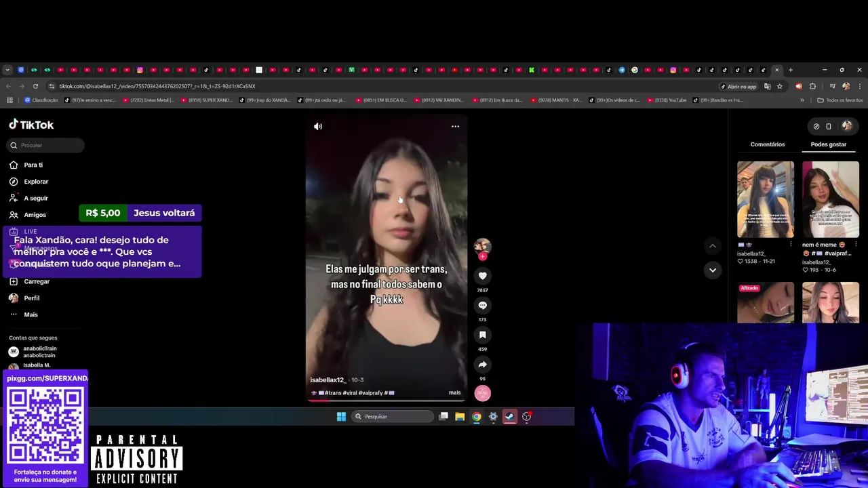Like the video with the heart icon

pos(482,276)
